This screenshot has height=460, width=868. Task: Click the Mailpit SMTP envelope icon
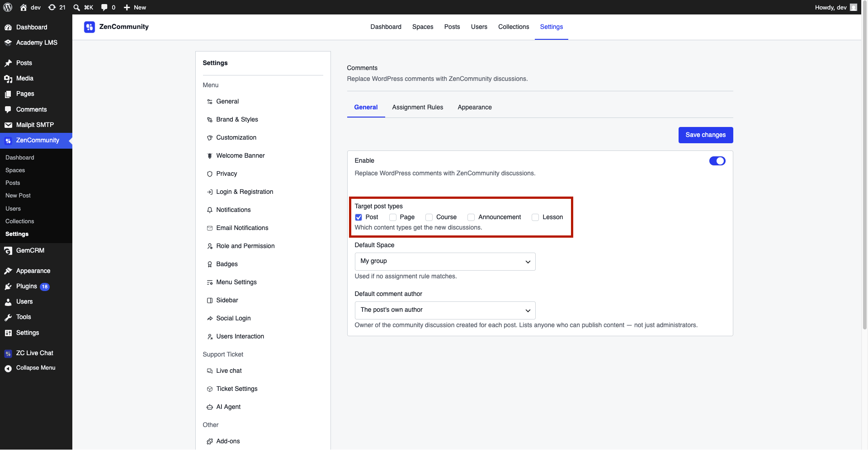point(8,125)
